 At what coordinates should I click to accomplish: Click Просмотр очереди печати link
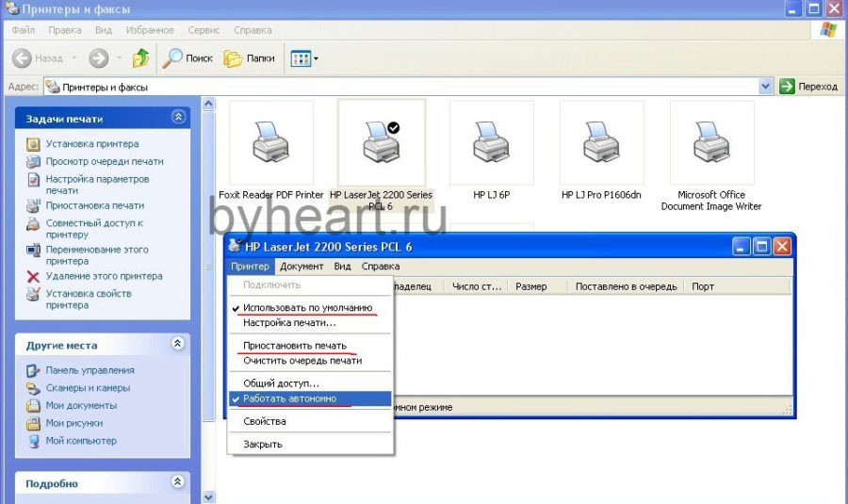(105, 161)
